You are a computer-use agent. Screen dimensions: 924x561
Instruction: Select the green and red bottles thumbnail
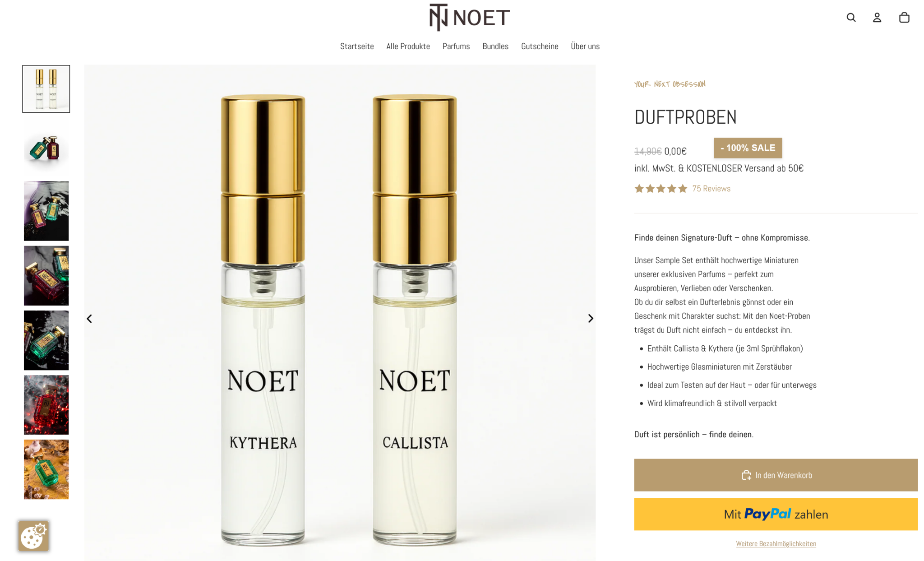point(46,146)
